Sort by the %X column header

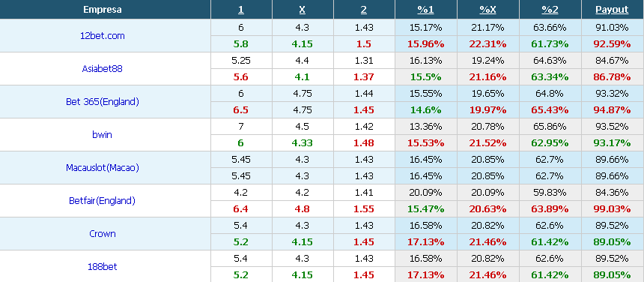488,10
